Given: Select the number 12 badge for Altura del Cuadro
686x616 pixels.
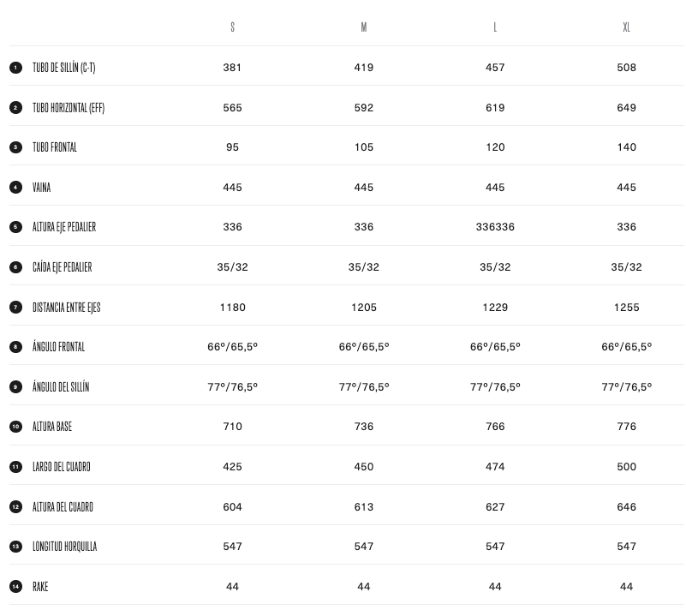Looking at the screenshot, I should 15,506.
